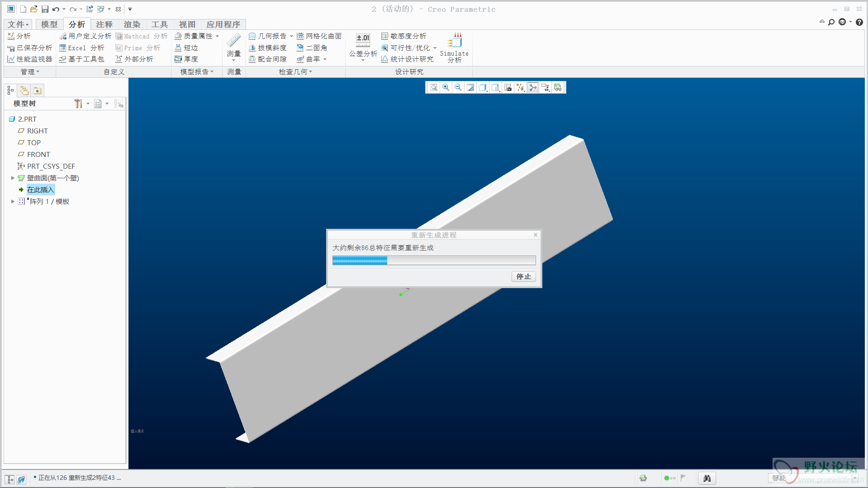Undo the last action
The image size is (868, 488).
56,9
